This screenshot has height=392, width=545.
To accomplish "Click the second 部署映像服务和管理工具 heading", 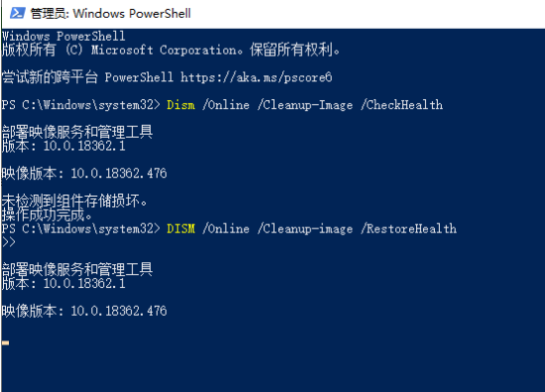I will 77,269.
